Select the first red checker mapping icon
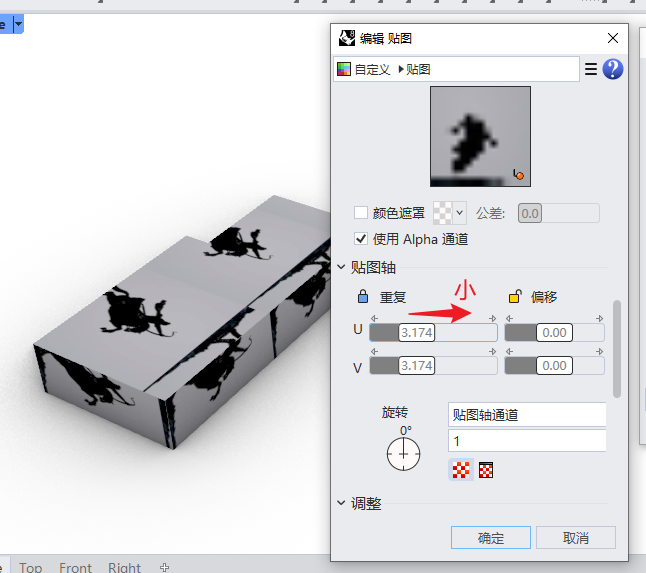 click(x=461, y=470)
